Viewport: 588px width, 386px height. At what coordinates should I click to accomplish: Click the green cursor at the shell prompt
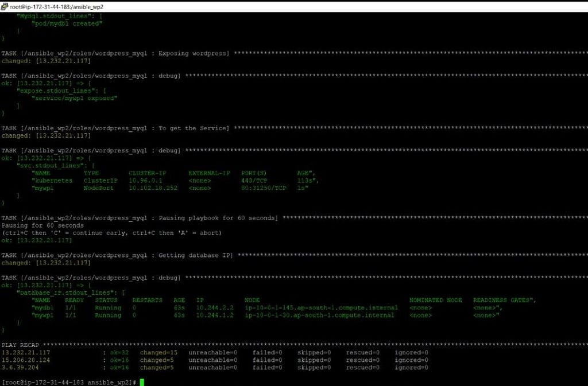pos(142,382)
